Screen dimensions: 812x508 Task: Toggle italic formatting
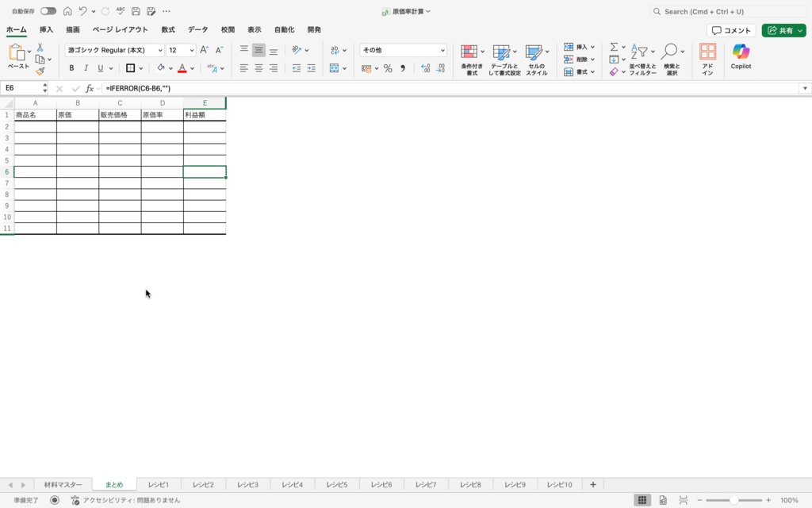[86, 68]
